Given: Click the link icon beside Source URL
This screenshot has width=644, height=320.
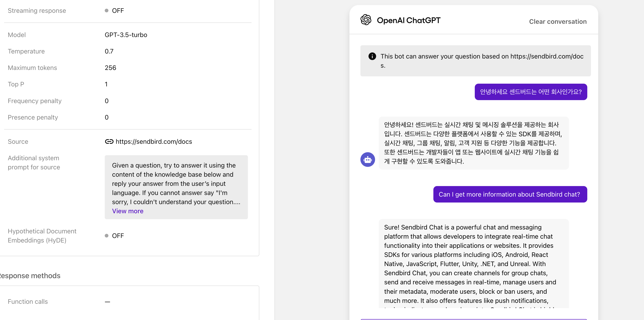Looking at the screenshot, I should 109,142.
